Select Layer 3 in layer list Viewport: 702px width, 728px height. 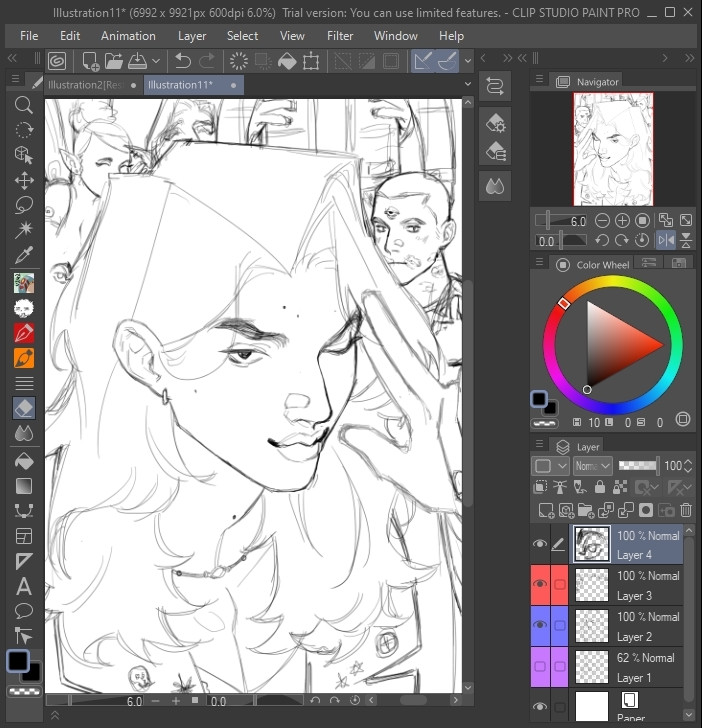(x=626, y=585)
